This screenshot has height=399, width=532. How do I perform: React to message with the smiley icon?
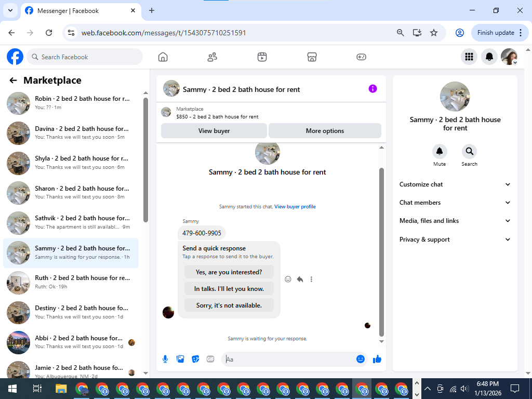pyautogui.click(x=288, y=279)
